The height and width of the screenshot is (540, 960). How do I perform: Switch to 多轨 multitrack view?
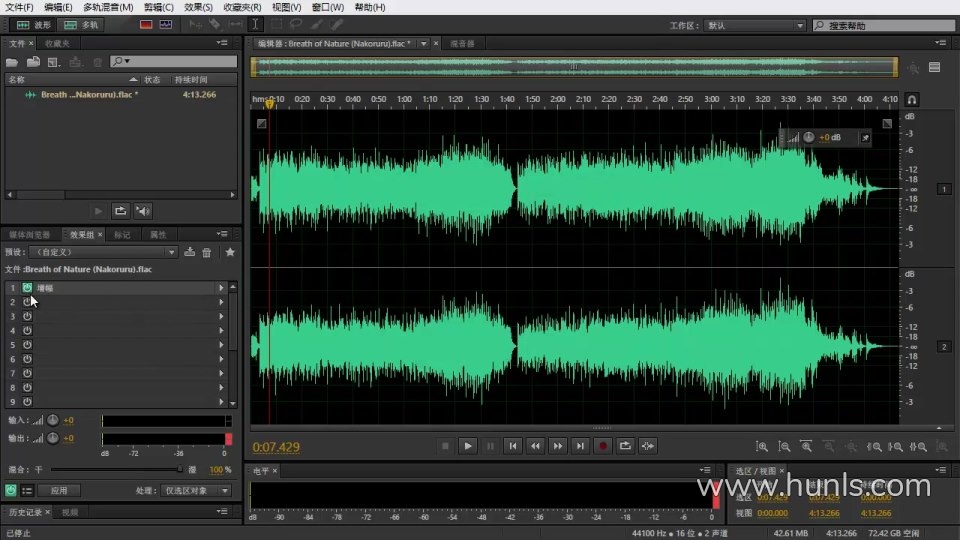[82, 24]
